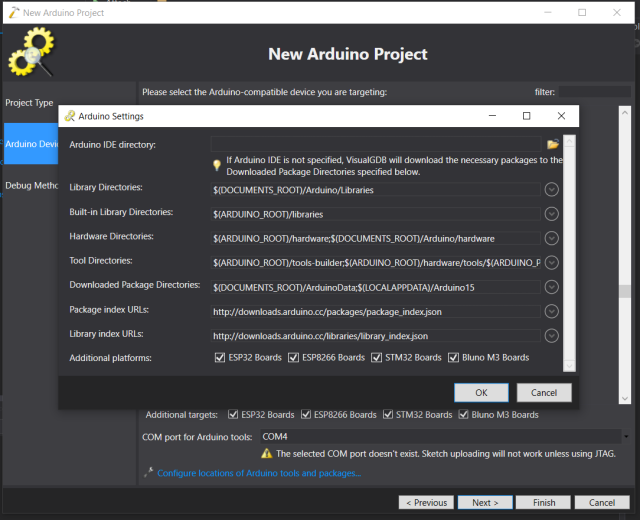
Task: Click Arduino IDE directory input field
Action: [x=376, y=144]
